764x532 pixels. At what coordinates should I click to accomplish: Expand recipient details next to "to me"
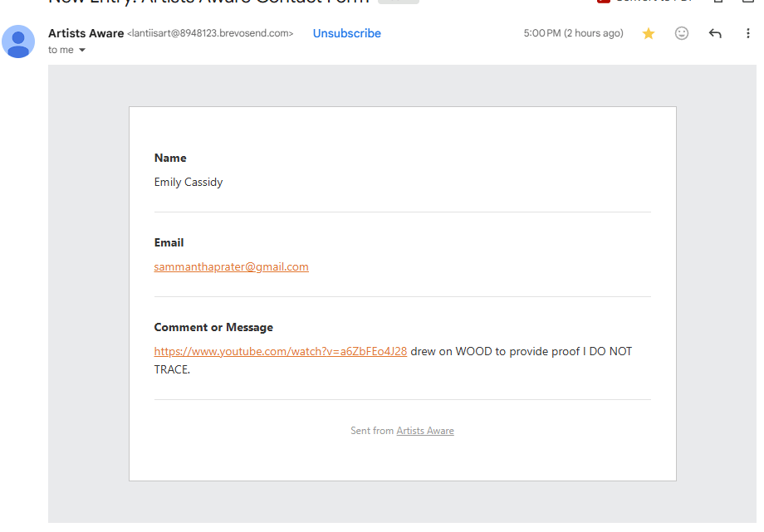[82, 50]
